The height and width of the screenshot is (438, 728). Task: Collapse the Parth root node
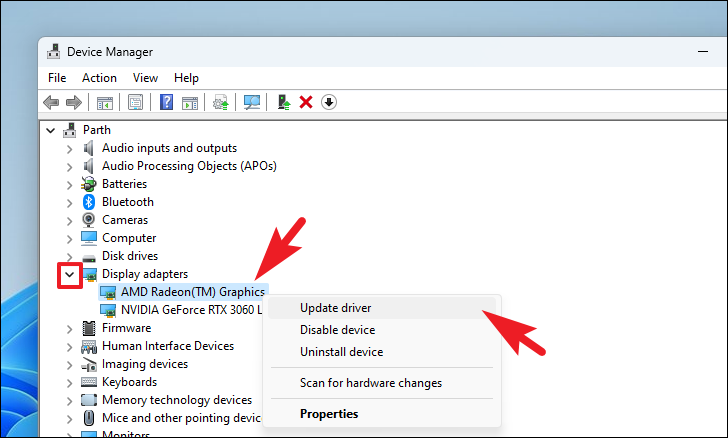click(51, 131)
